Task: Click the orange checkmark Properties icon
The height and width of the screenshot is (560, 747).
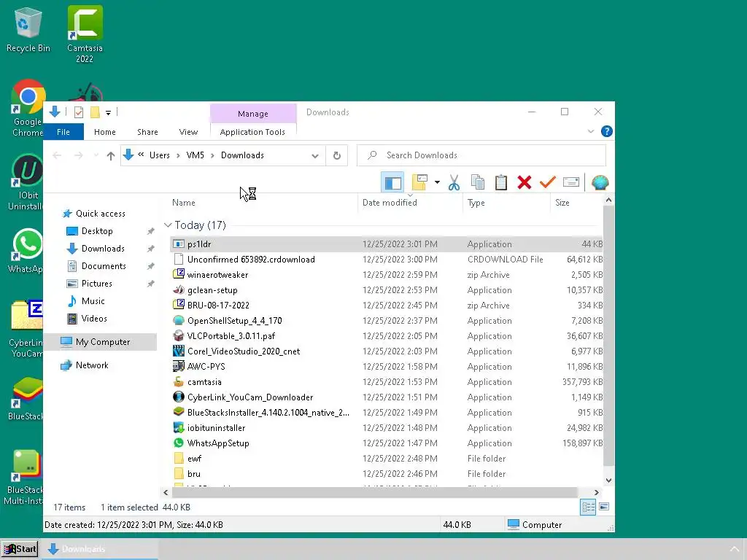Action: pos(547,182)
